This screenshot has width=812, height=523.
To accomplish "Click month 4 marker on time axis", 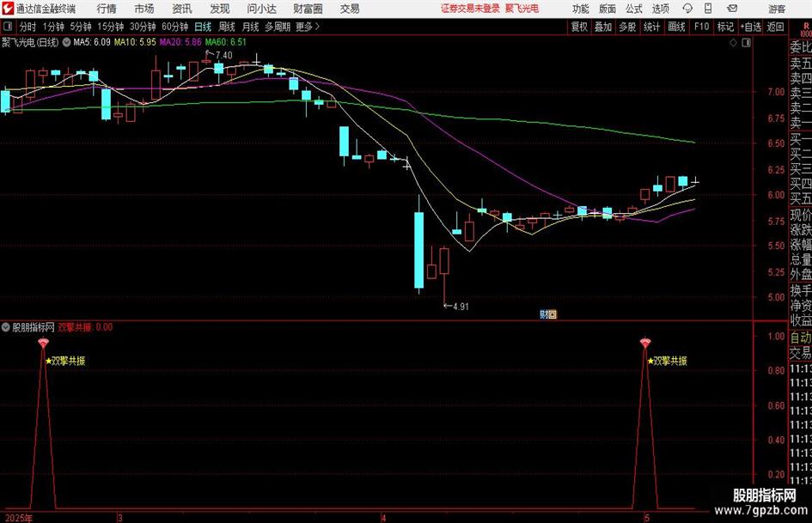I will 383,519.
